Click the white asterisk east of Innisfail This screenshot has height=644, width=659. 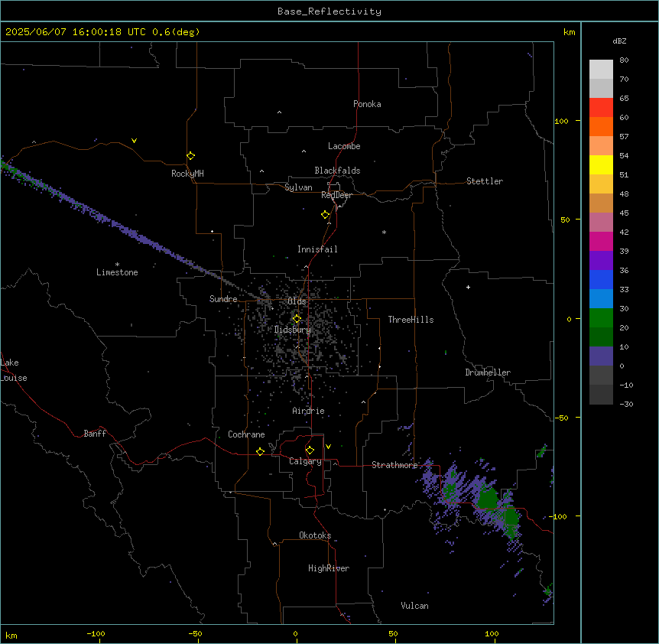[x=384, y=232]
